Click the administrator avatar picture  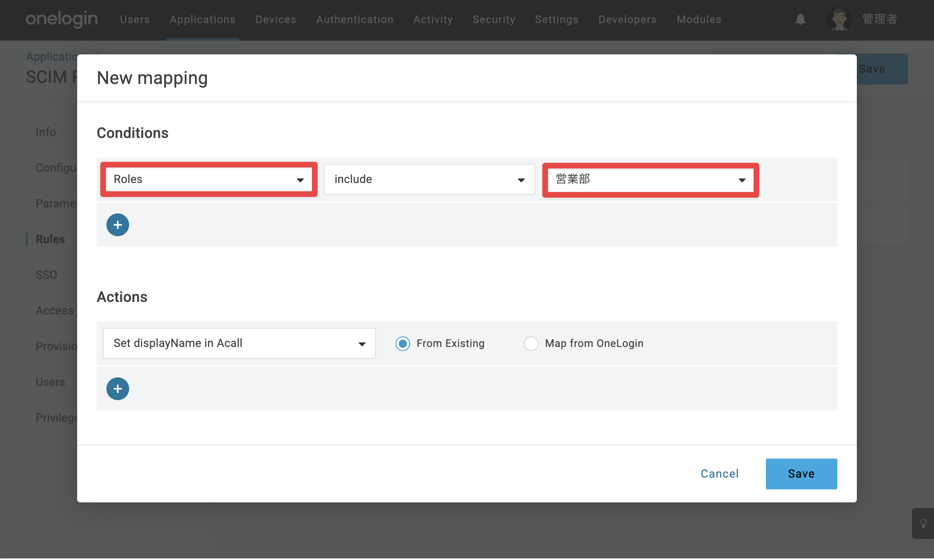pyautogui.click(x=839, y=19)
